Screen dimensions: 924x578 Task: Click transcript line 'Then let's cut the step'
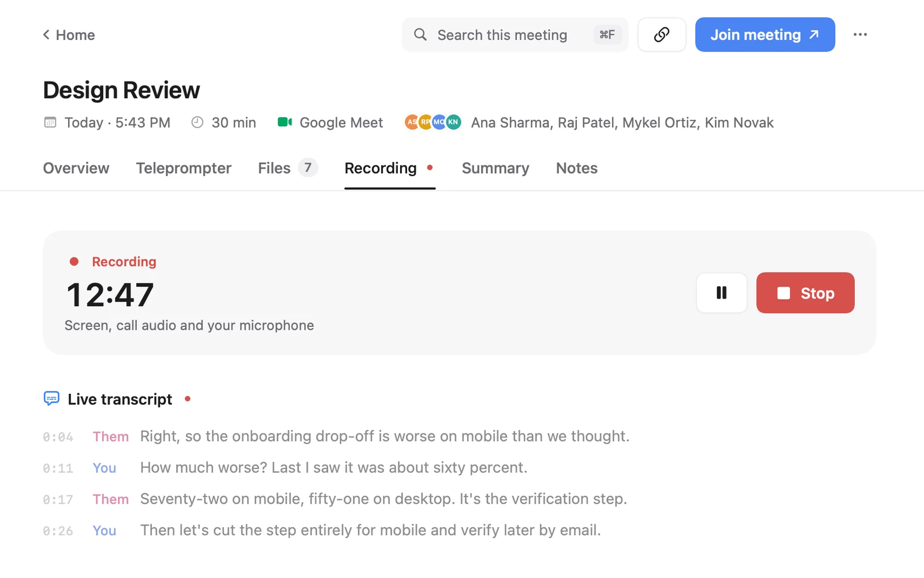[x=322, y=530]
